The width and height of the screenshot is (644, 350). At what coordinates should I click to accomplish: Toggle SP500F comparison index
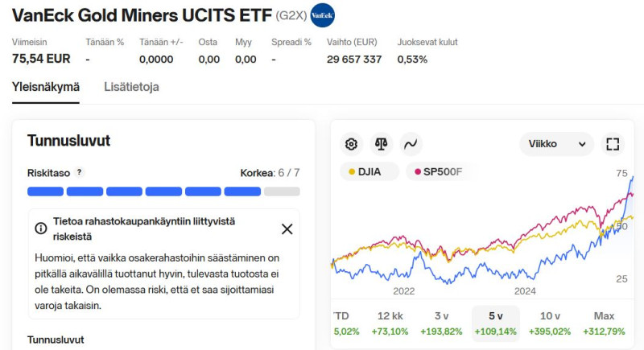tap(441, 171)
